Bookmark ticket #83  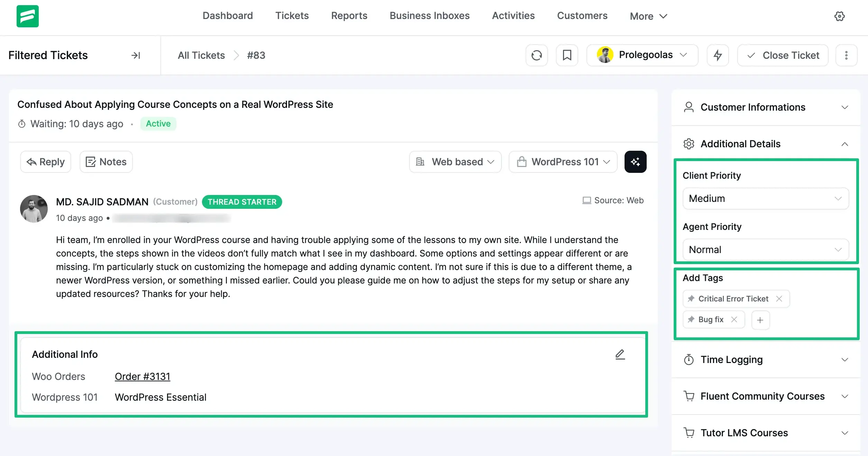(x=567, y=55)
